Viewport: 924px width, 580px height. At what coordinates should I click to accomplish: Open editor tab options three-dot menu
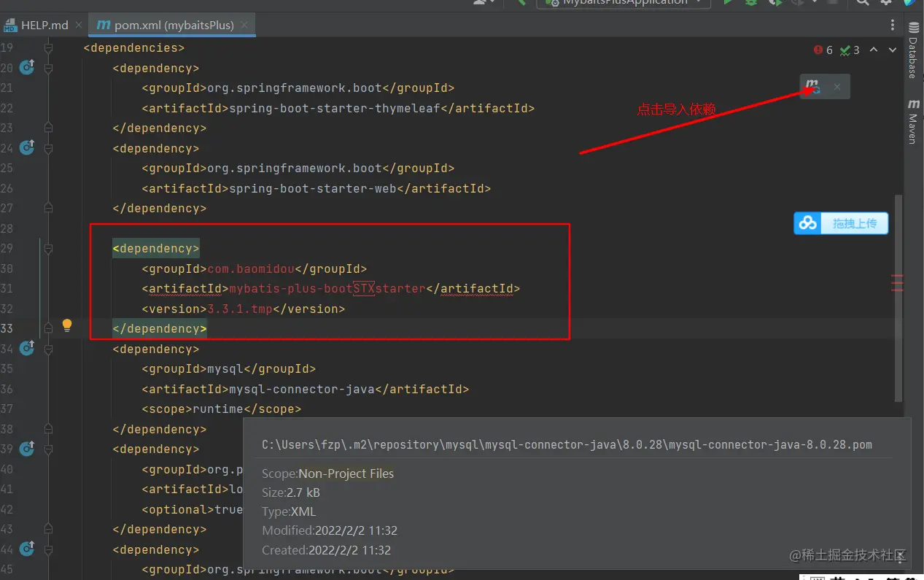pyautogui.click(x=893, y=25)
